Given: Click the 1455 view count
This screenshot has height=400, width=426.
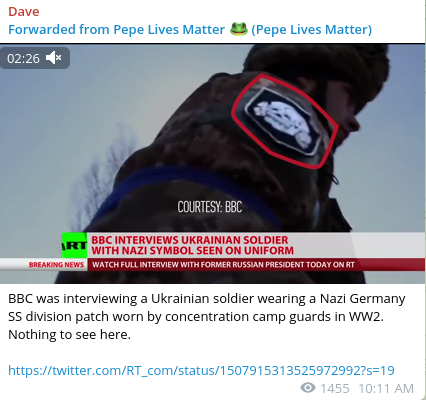Looking at the screenshot, I should pos(335,388).
